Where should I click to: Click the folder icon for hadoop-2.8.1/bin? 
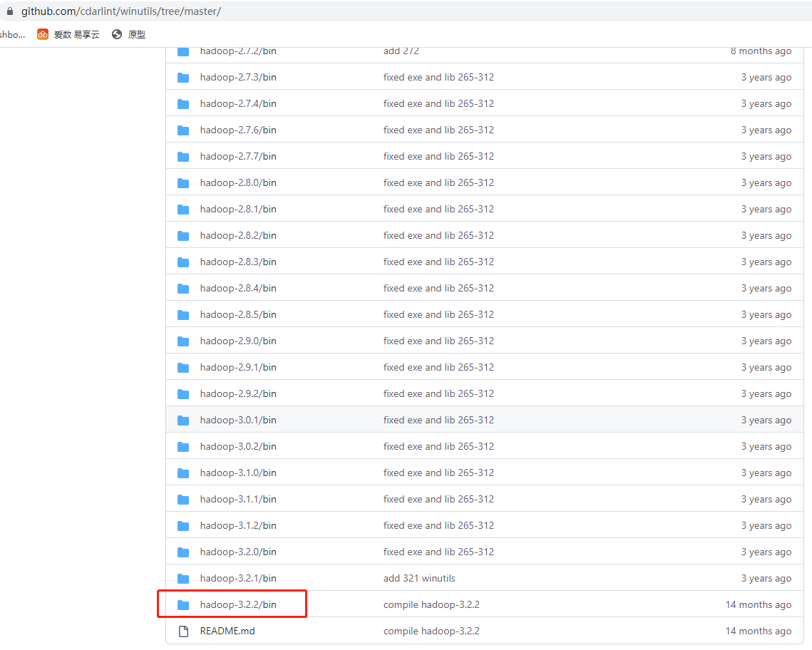point(183,210)
